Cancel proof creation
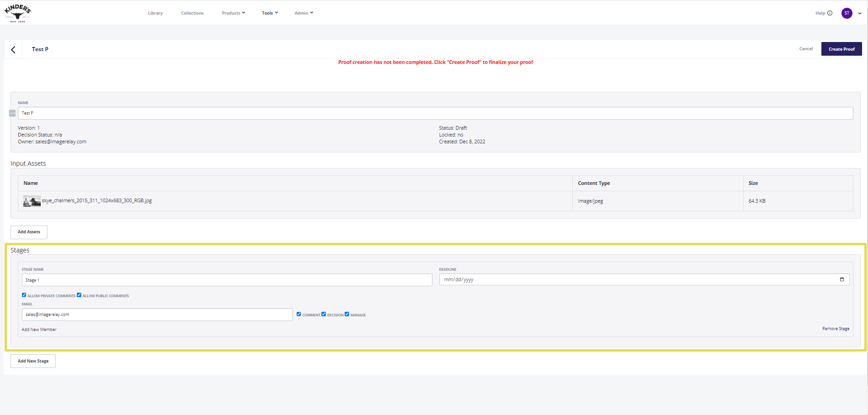The height and width of the screenshot is (415, 868). click(x=806, y=49)
